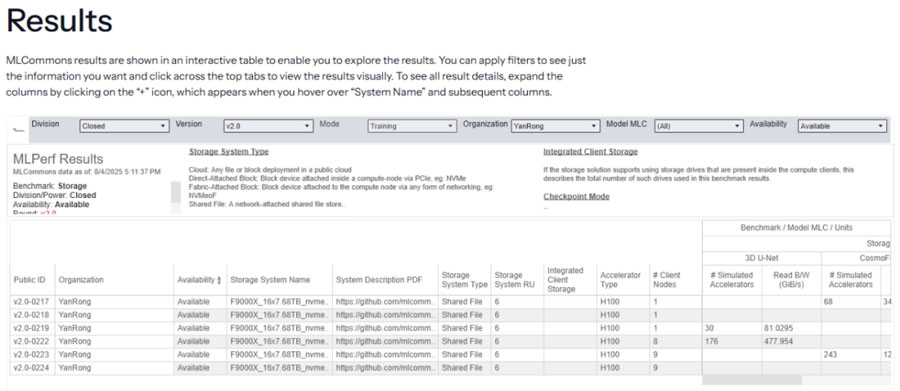The height and width of the screenshot is (391, 900).
Task: Select Public ID cell v2.0-0219
Action: [30, 328]
